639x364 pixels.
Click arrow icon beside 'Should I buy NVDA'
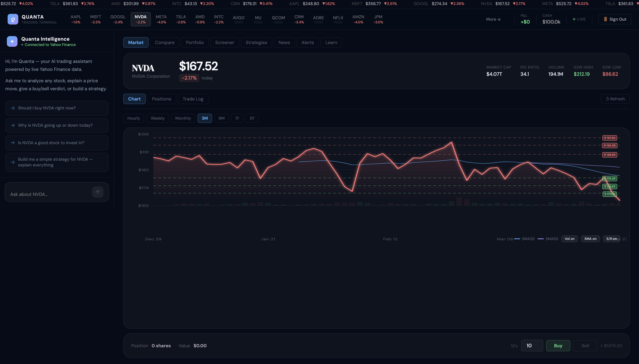click(x=13, y=108)
